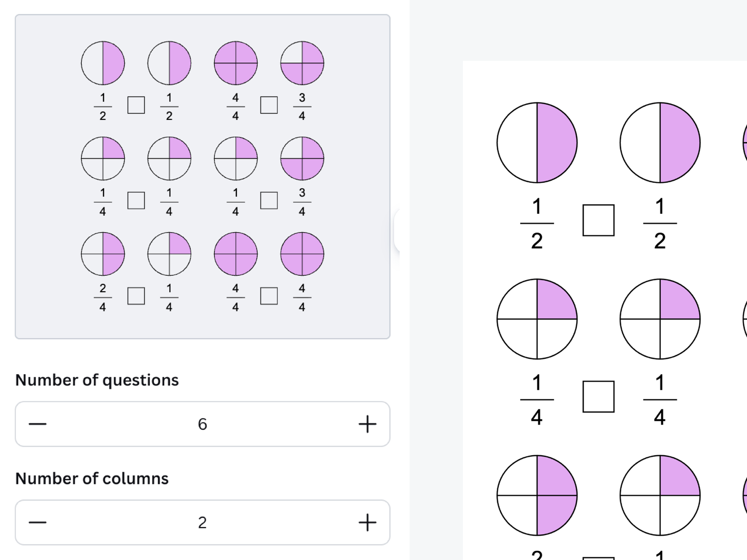Click the large answer box between the halves

tap(598, 220)
